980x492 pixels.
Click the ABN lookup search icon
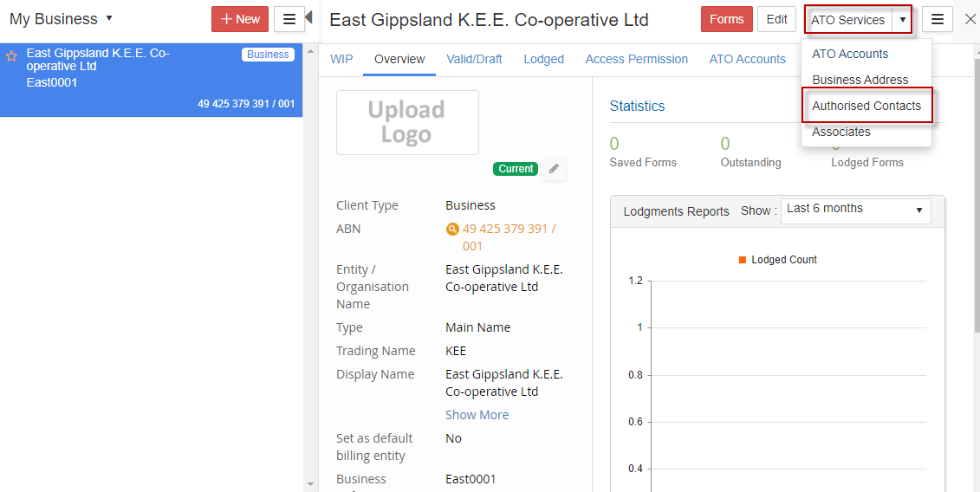[x=451, y=230]
